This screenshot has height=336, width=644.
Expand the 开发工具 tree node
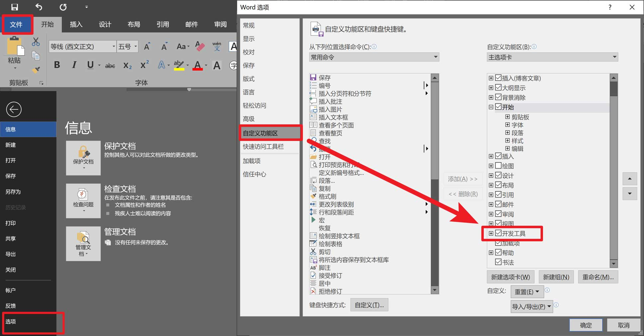[491, 233]
